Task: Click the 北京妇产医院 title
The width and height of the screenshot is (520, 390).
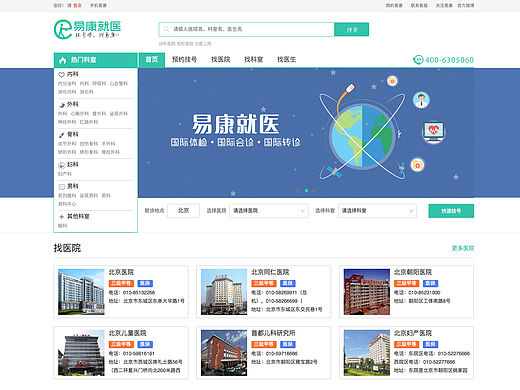Action: [413, 333]
